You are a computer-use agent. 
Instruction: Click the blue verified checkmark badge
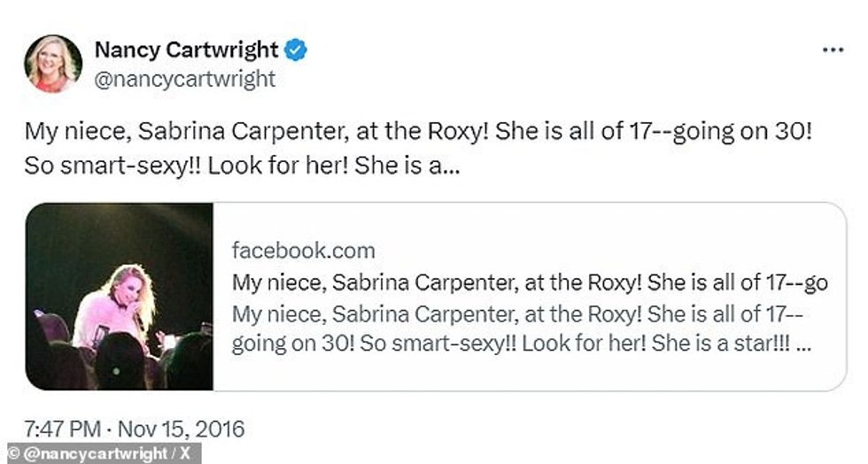click(297, 50)
